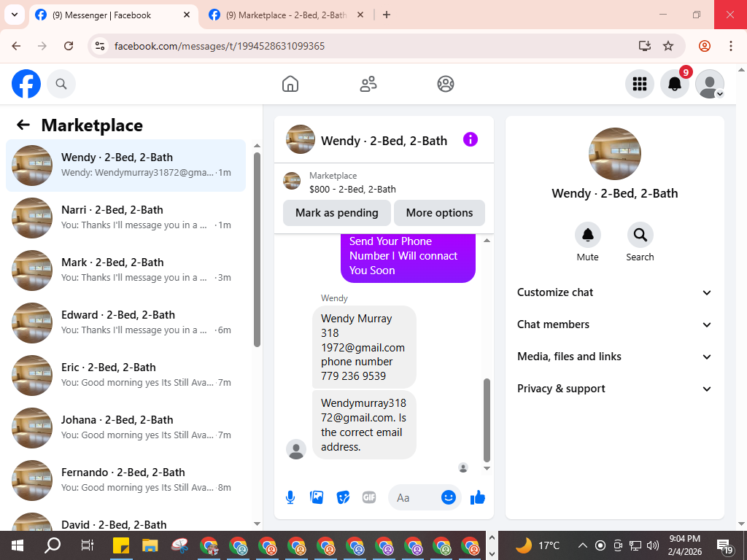Attach a photo file icon
This screenshot has width=747, height=560.
[x=317, y=497]
